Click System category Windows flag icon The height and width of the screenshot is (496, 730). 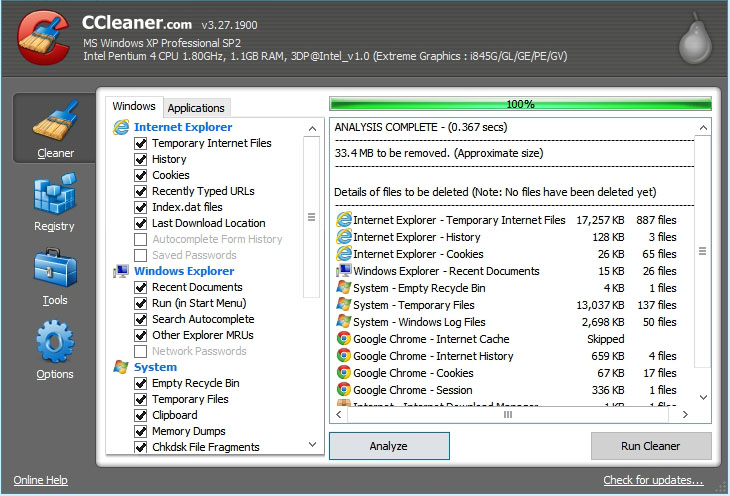coord(121,367)
